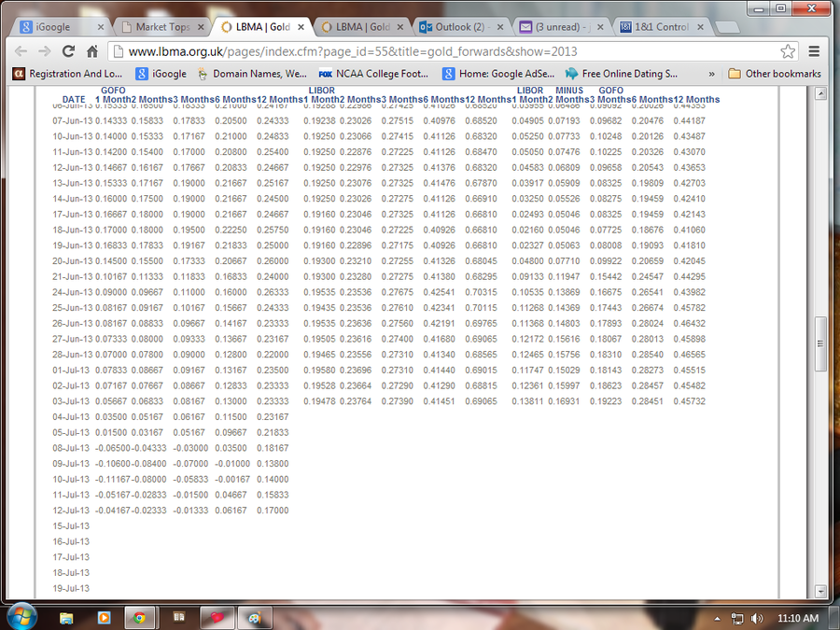The height and width of the screenshot is (630, 840).
Task: Click the browser reload button
Action: 68,51
